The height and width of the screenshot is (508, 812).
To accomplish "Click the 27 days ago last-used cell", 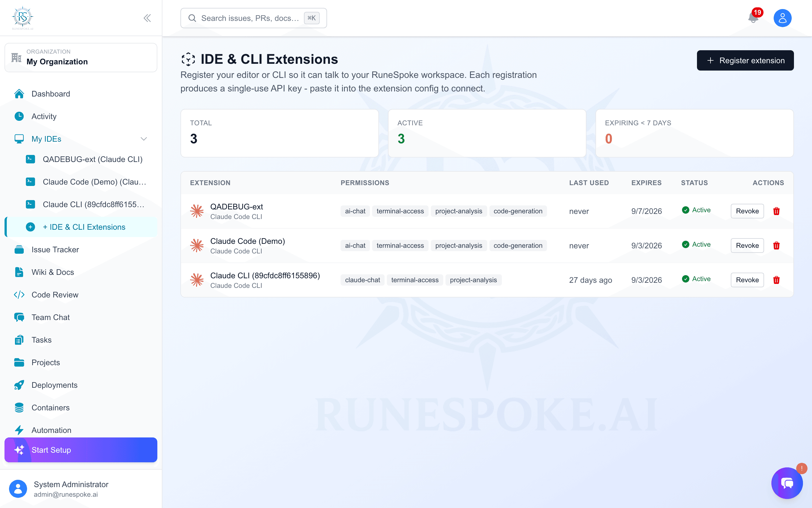I will point(590,280).
